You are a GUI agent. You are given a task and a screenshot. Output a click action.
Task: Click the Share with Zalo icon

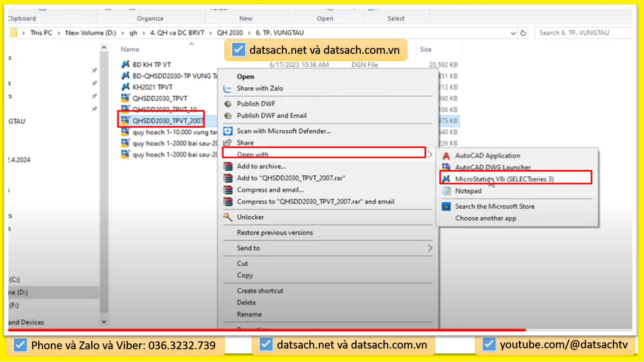(228, 88)
